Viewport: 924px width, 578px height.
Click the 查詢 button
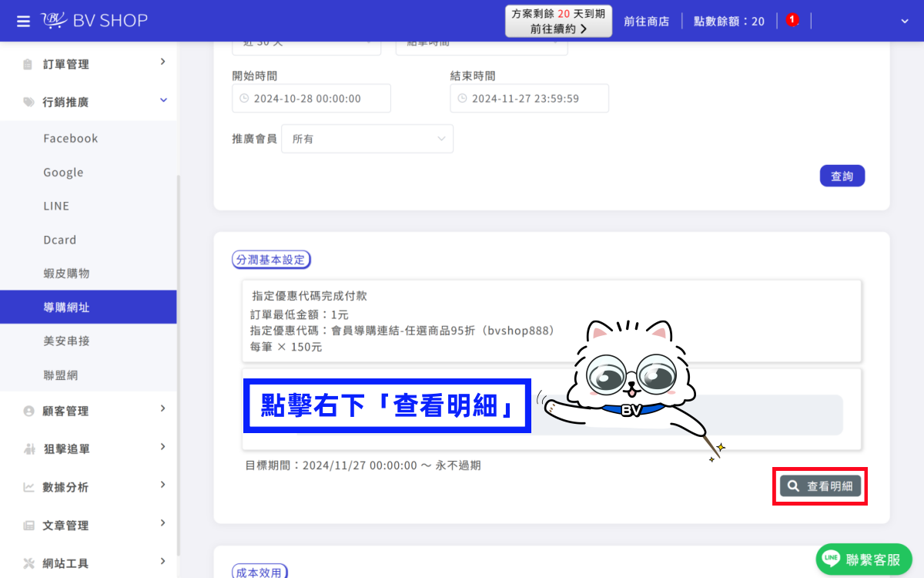[842, 176]
